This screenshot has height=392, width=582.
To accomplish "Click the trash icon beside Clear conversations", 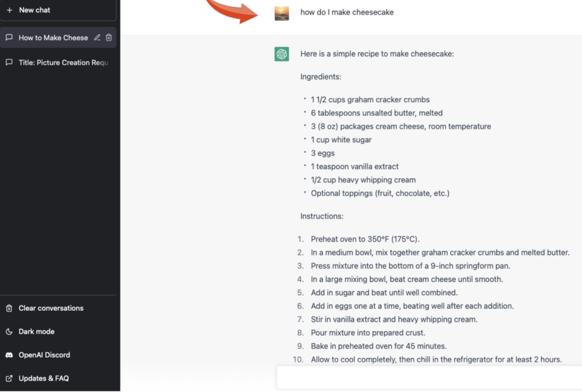I will point(9,308).
